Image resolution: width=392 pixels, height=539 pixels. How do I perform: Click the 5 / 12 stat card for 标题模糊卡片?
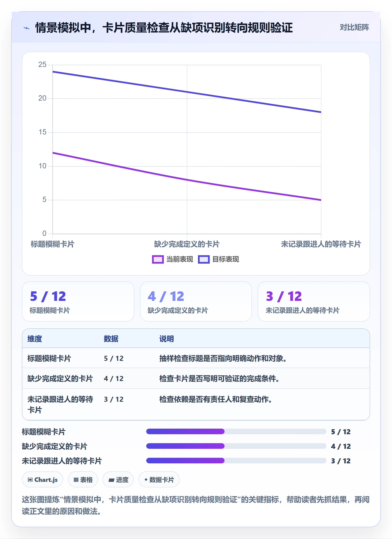point(78,301)
